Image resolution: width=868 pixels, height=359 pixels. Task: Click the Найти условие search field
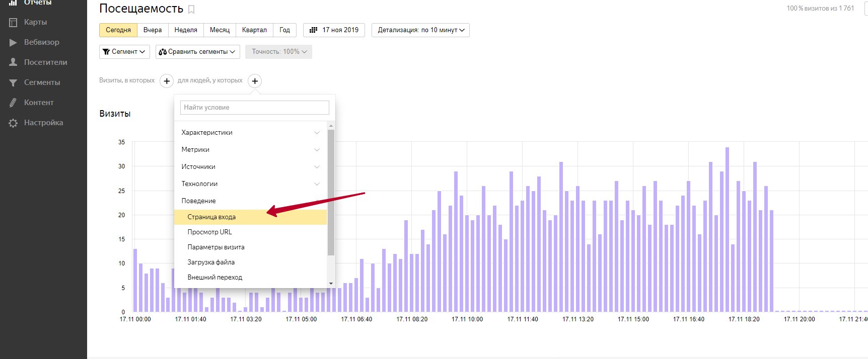[x=254, y=108]
